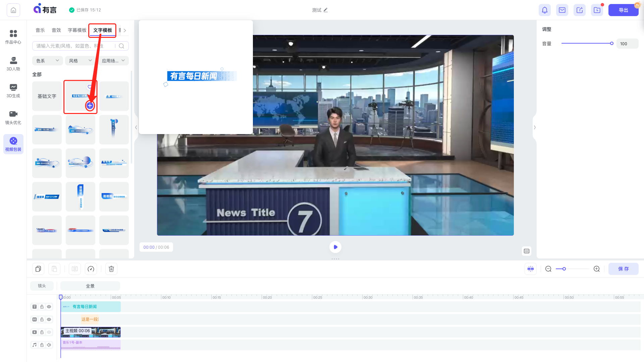Select the 主视频 00:06 clip
Screen dimensions: 644x362
[91, 332]
